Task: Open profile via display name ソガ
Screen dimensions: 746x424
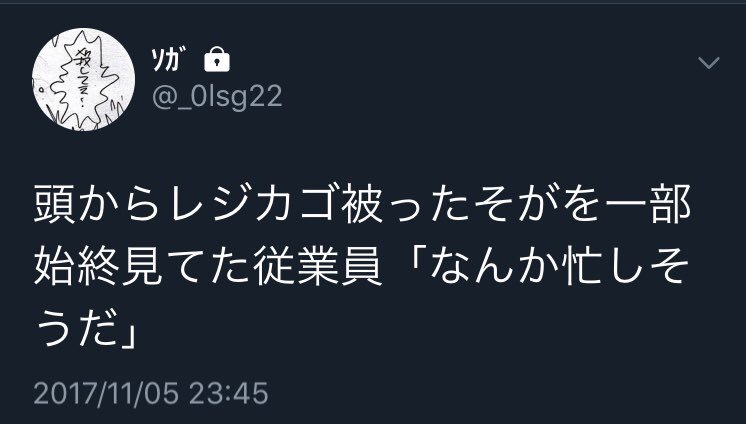Action: click(168, 59)
